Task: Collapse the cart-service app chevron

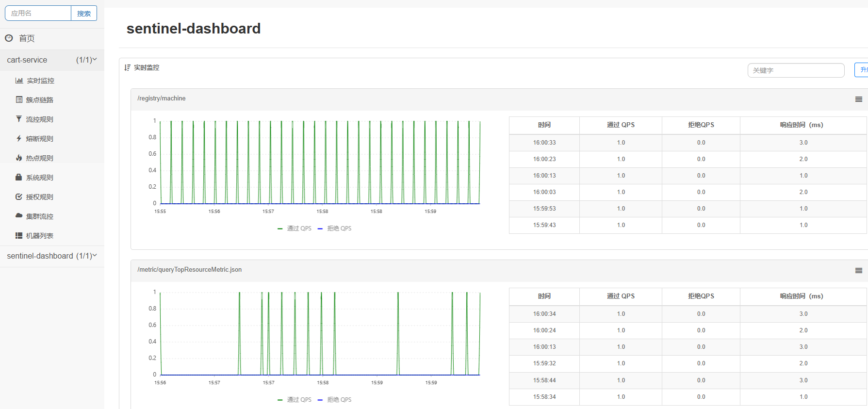Action: 95,59
